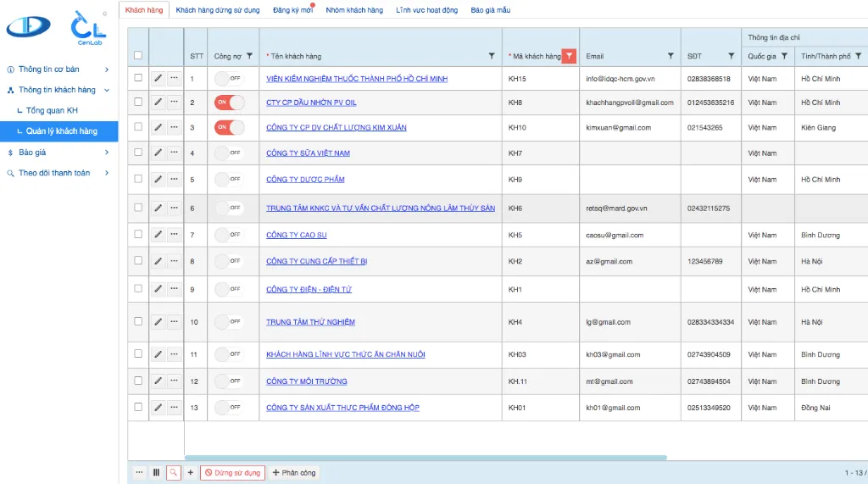Filter the Công nợ column
This screenshot has height=484, width=868.
250,56
